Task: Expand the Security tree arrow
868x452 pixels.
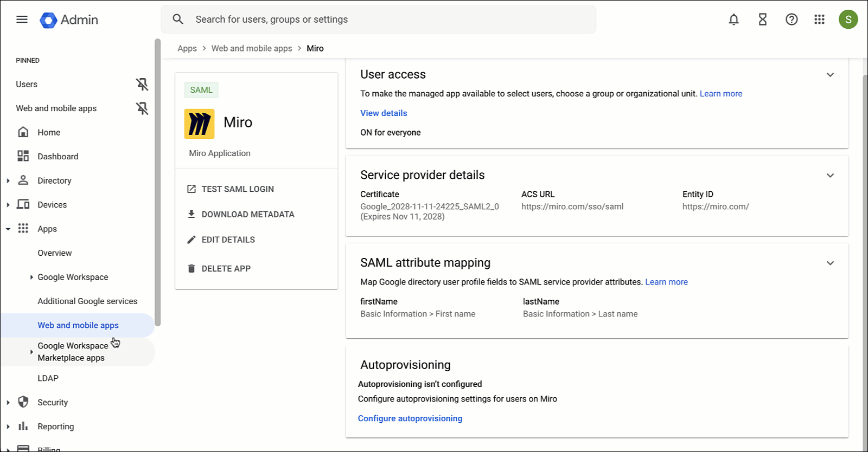Action: pyautogui.click(x=8, y=403)
